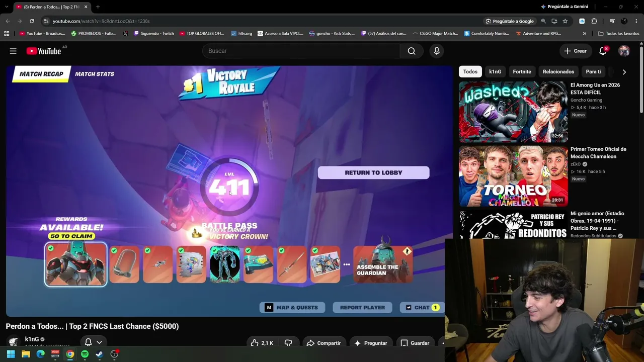Screen dimensions: 644x362
Task: Click Pregúntale a Gemini button
Action: pos(564,7)
